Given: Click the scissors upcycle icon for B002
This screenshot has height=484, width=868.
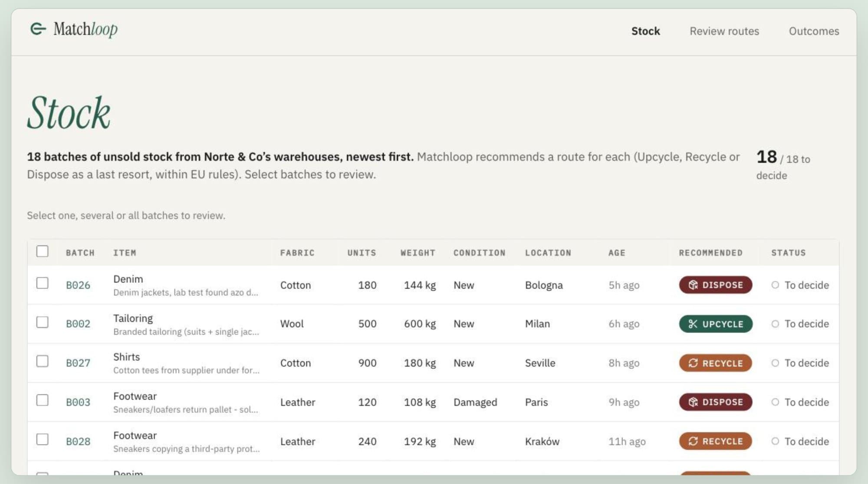Looking at the screenshot, I should click(693, 324).
